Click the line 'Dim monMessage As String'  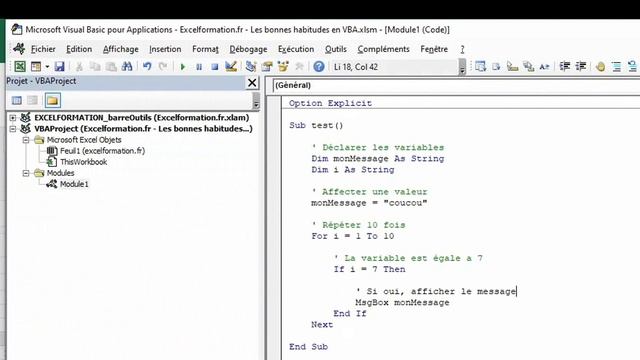pos(378,158)
